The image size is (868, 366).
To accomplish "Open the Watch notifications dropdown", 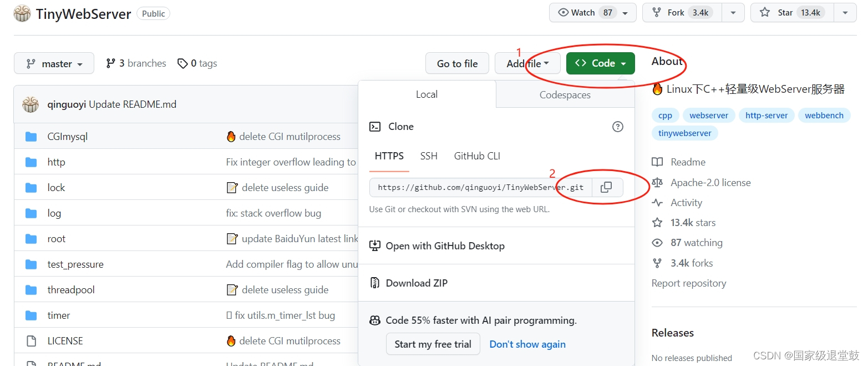I will (592, 13).
